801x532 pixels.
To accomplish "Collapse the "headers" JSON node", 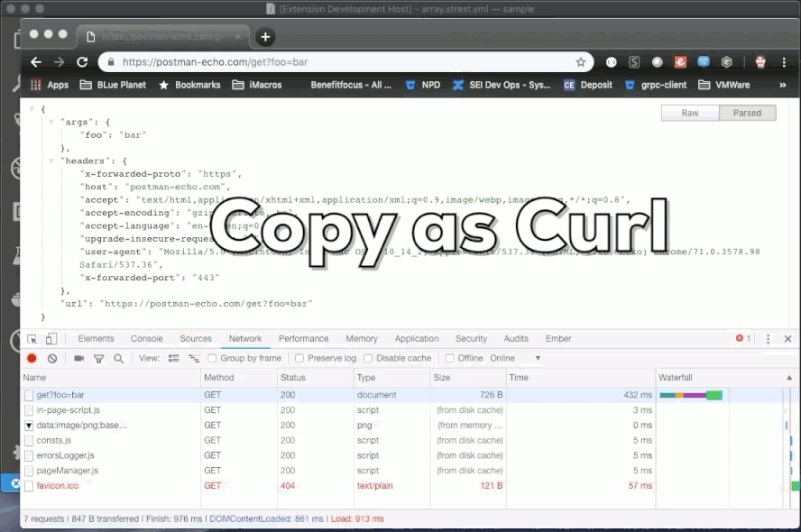I will pos(51,161).
